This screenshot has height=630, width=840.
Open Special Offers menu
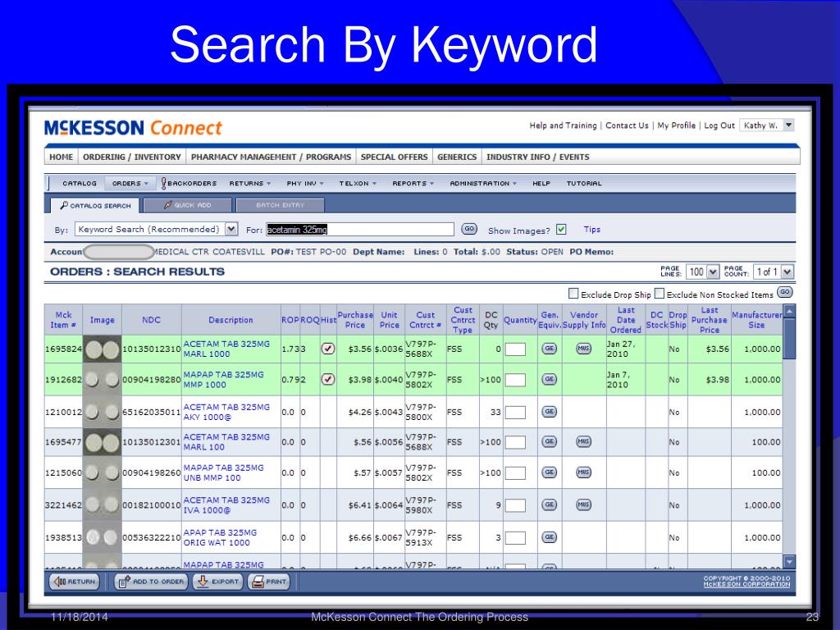[395, 157]
